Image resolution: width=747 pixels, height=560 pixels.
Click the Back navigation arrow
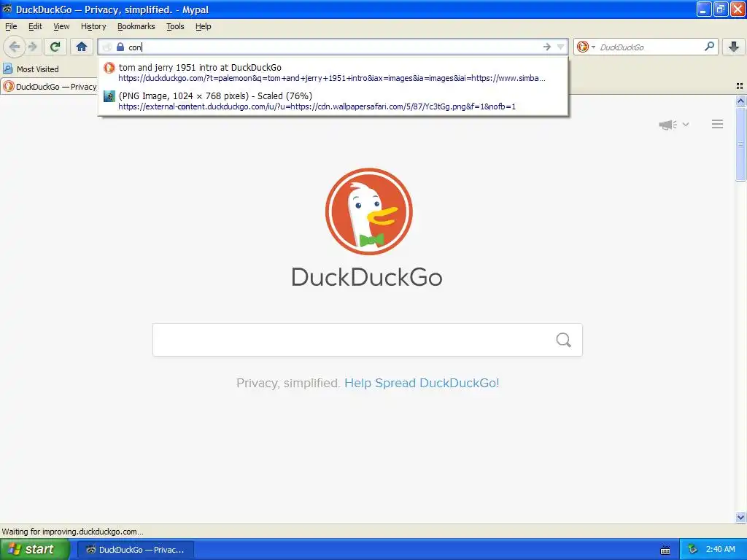15,47
